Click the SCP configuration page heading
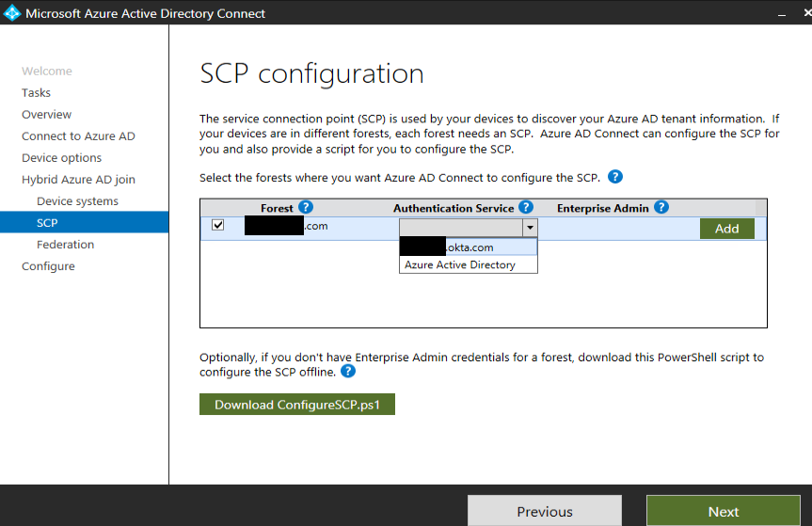The width and height of the screenshot is (812, 526). tap(311, 73)
